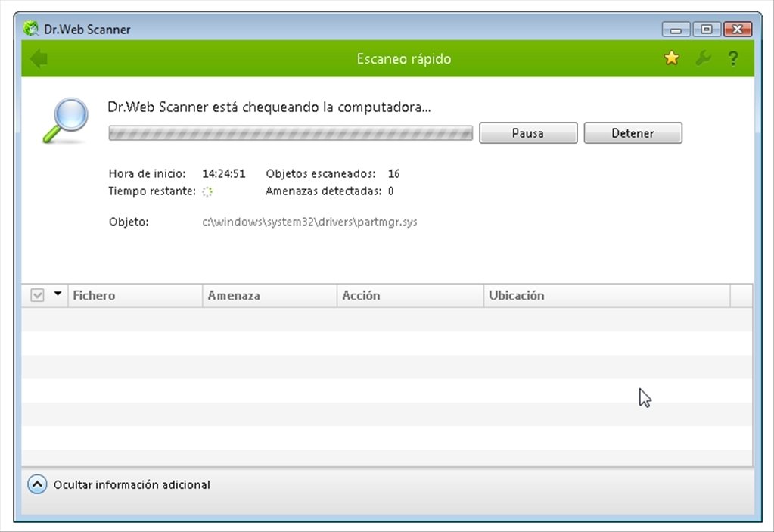774x532 pixels.
Task: Click the Amenazas detectadas value 0
Action: point(390,191)
